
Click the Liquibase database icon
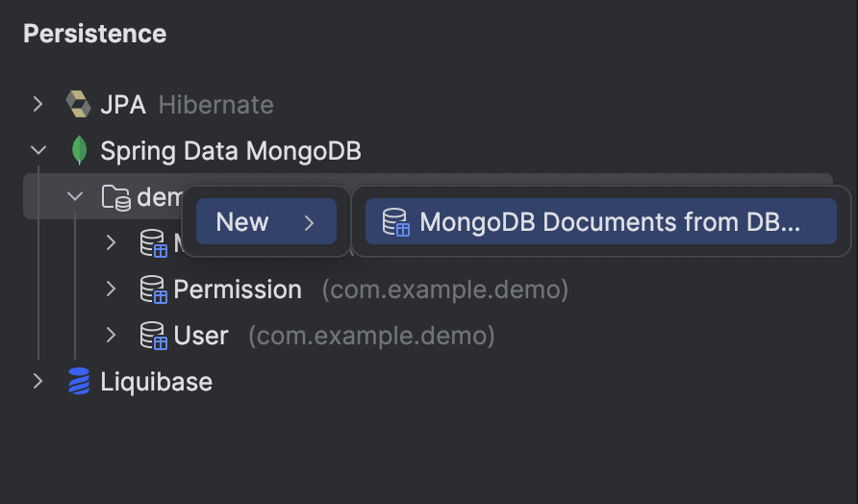tap(78, 381)
